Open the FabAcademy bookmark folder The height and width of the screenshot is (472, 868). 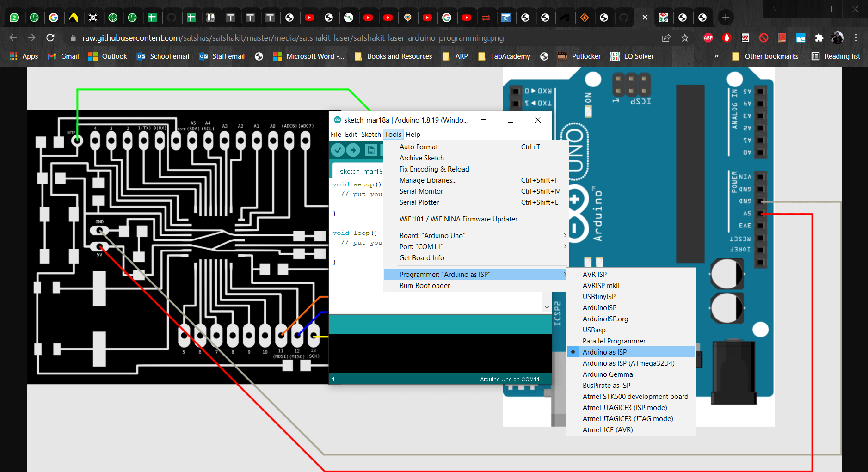point(504,56)
